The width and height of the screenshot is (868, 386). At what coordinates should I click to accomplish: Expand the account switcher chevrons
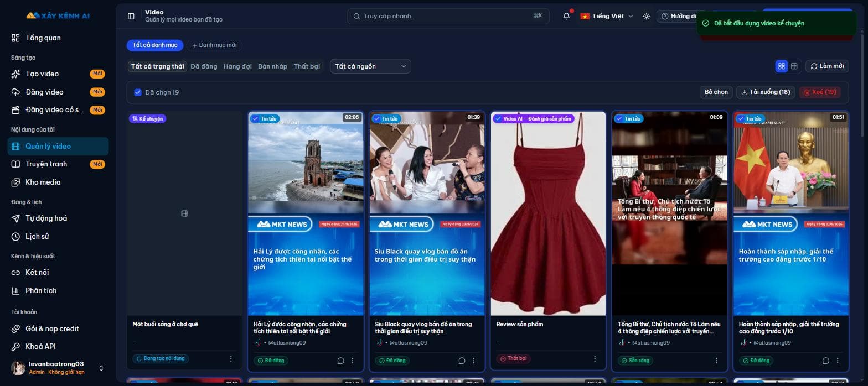pos(101,368)
